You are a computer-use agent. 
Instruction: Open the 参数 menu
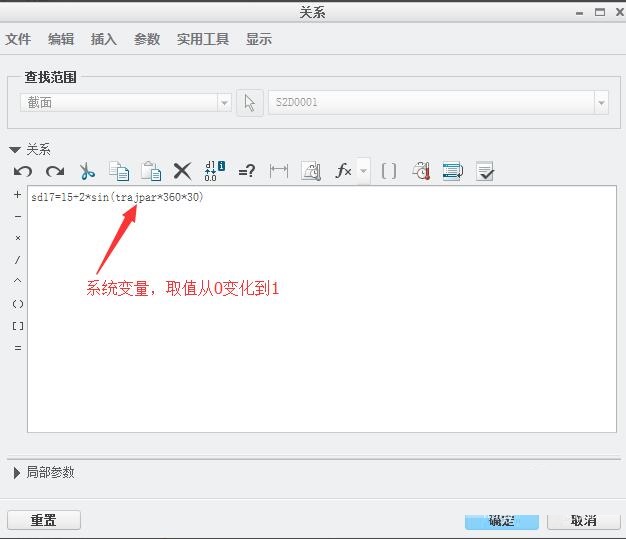click(x=147, y=39)
